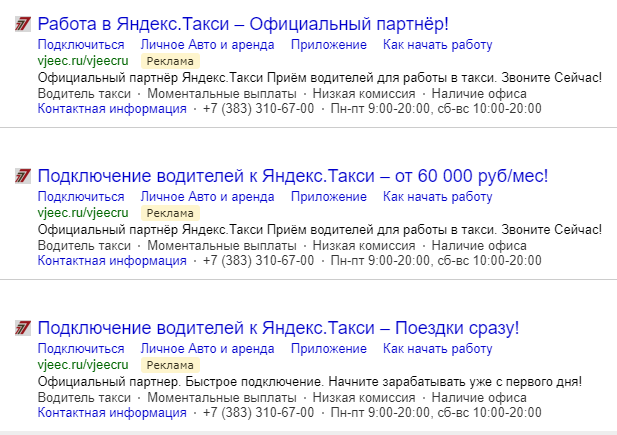Click 'Приложение' under 'Официальный партнёр!' ad

[329, 44]
